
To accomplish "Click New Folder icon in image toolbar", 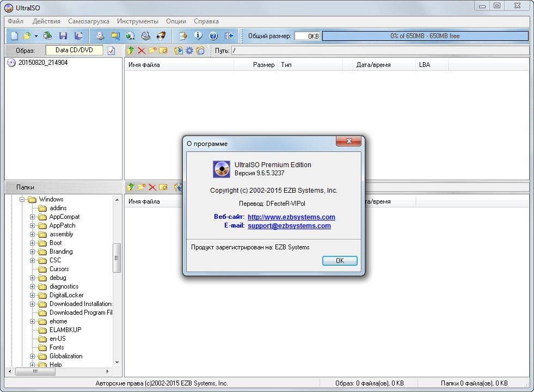I will [x=152, y=51].
